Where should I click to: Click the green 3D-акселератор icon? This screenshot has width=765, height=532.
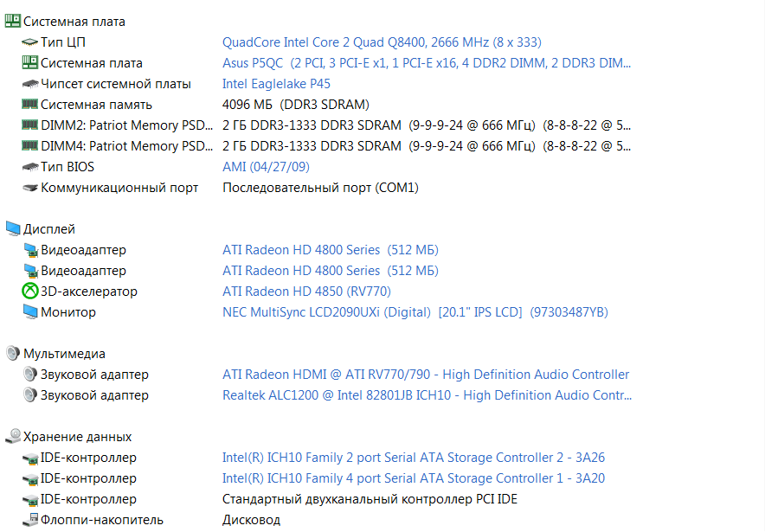[x=30, y=292]
